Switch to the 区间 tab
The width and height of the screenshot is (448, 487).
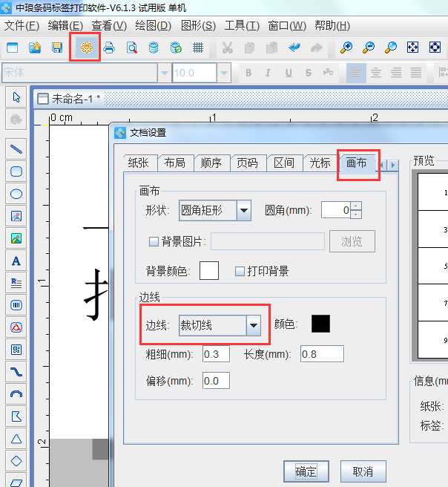[x=284, y=163]
